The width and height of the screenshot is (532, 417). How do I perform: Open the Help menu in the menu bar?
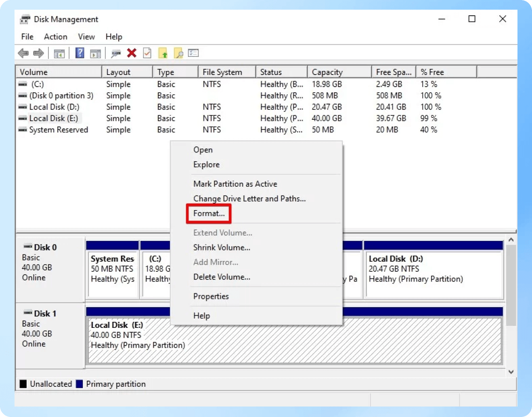pos(114,37)
